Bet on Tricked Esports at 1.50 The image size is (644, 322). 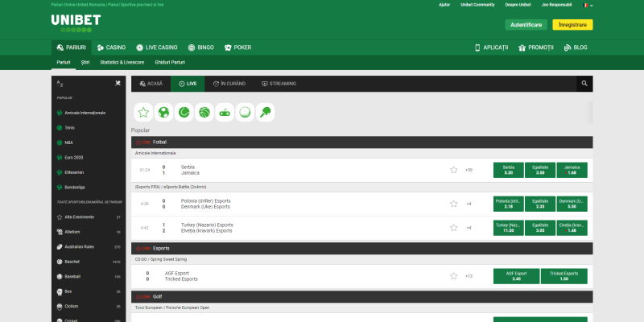[x=564, y=276]
